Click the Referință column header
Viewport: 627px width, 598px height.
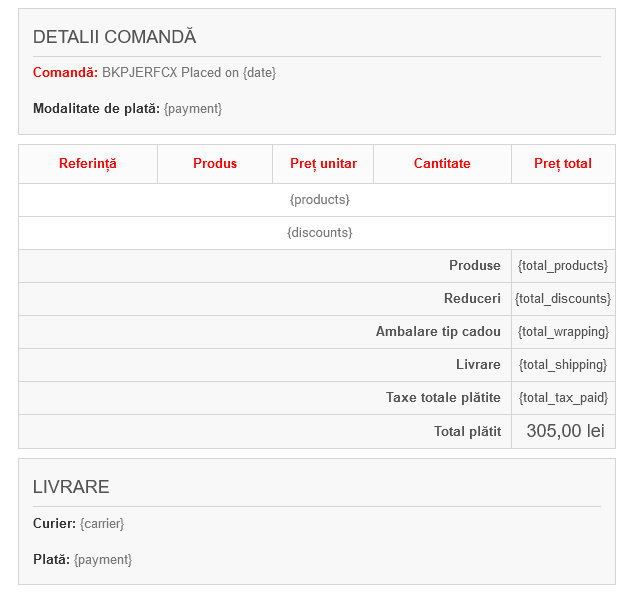(88, 163)
